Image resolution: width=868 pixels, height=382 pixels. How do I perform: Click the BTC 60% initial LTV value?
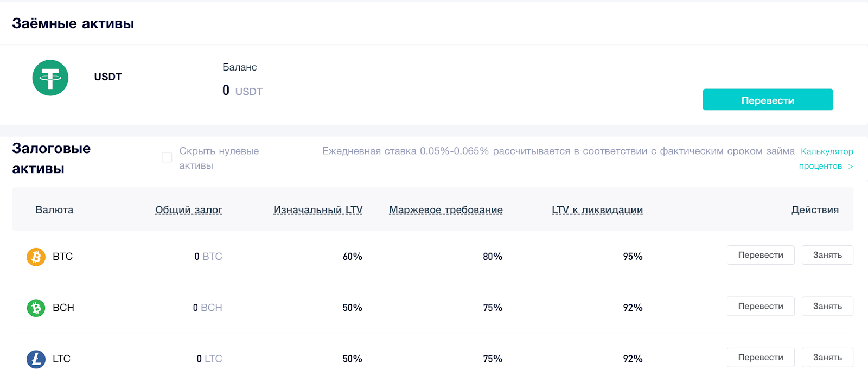point(353,257)
